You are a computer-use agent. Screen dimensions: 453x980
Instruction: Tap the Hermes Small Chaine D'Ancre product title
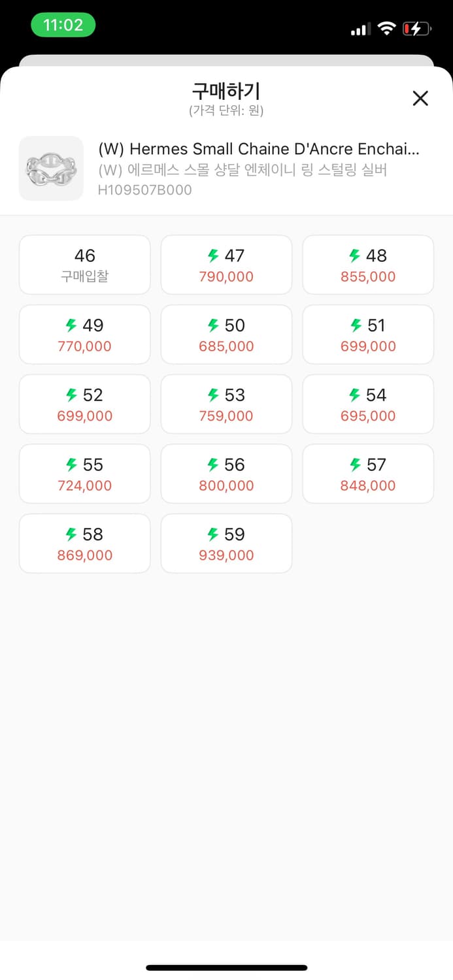[x=259, y=149]
